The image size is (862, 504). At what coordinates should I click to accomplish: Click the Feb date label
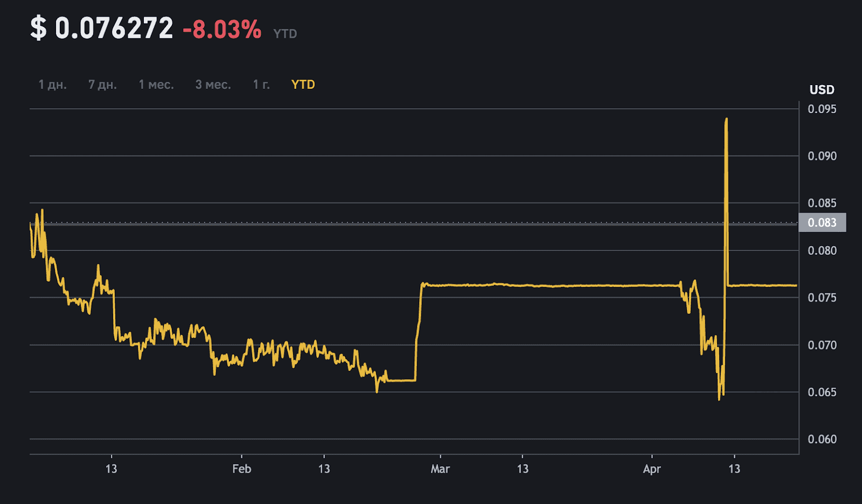241,469
